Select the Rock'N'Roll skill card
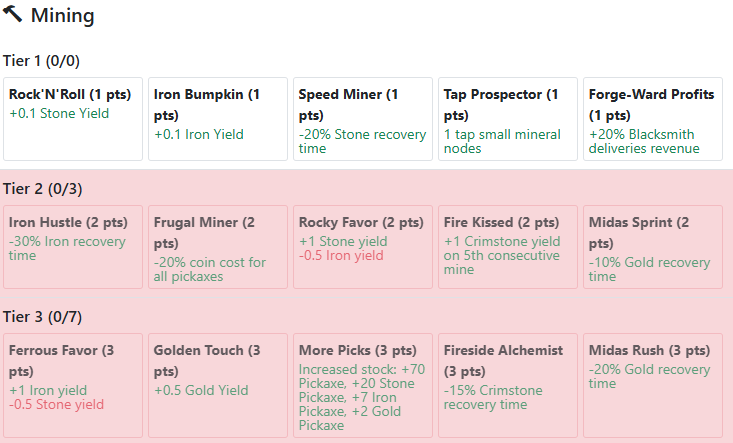 pos(73,119)
